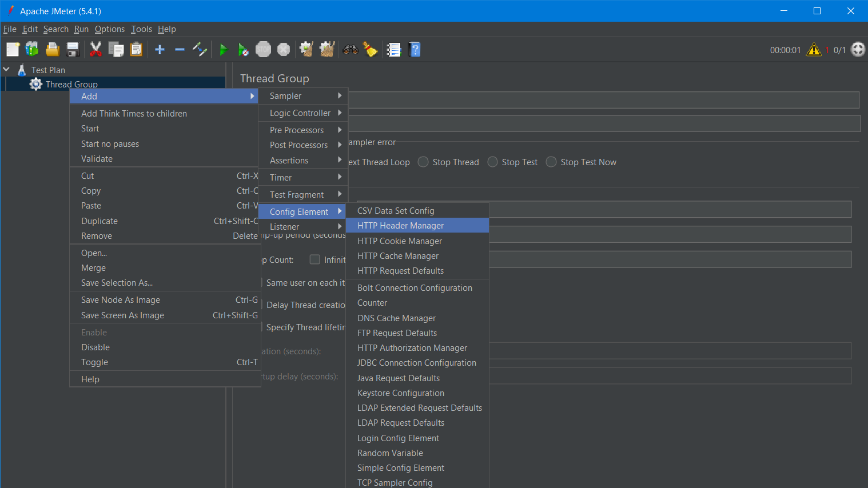Open the Timer submenu

(x=302, y=178)
